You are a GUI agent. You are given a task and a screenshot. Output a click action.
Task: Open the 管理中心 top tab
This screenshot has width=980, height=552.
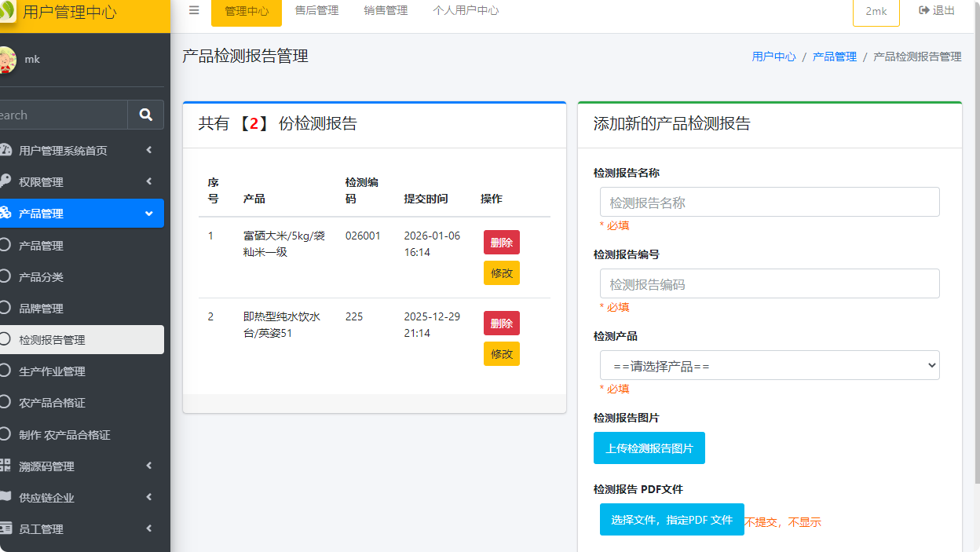click(x=247, y=11)
